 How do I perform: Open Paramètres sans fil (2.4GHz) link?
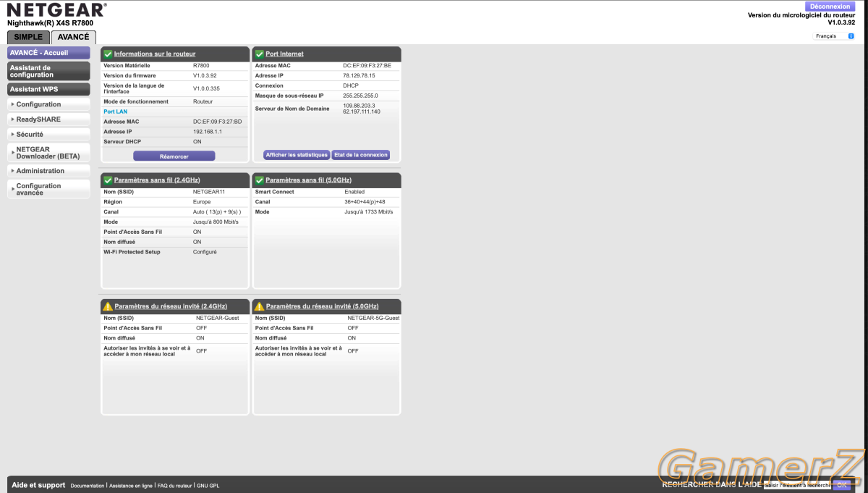click(x=157, y=180)
